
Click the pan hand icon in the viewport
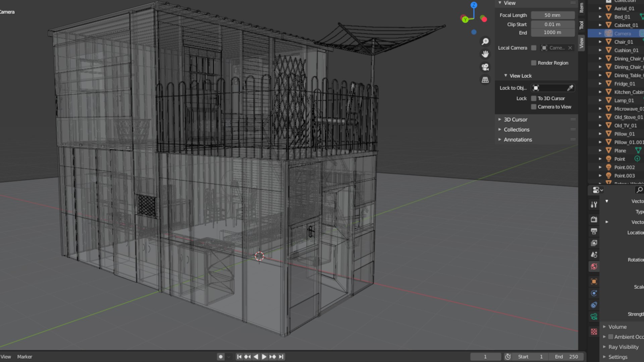tap(485, 54)
